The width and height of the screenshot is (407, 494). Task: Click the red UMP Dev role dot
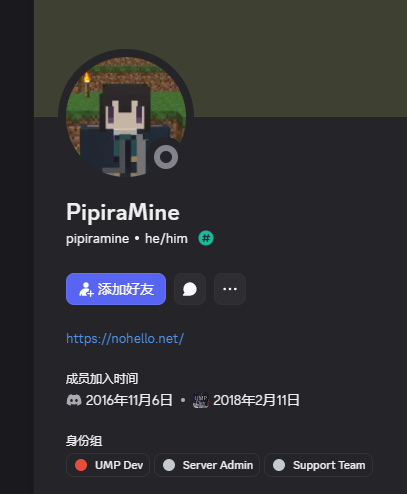[81, 465]
